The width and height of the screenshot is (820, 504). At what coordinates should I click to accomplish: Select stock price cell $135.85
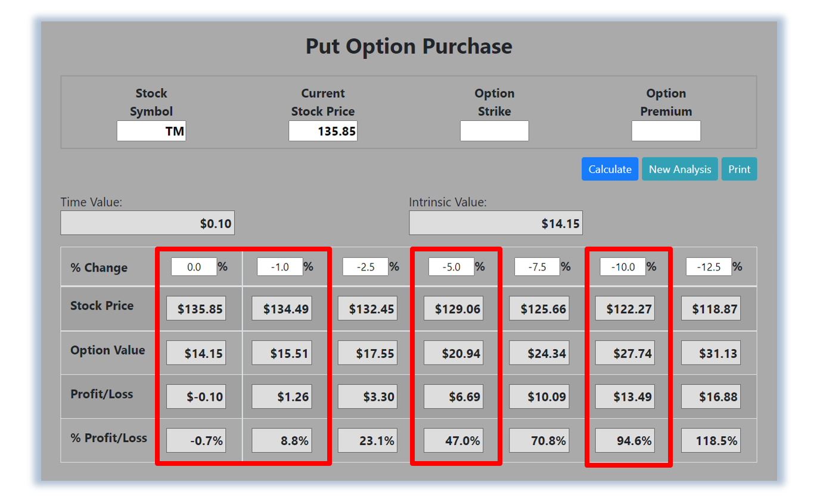tap(196, 309)
